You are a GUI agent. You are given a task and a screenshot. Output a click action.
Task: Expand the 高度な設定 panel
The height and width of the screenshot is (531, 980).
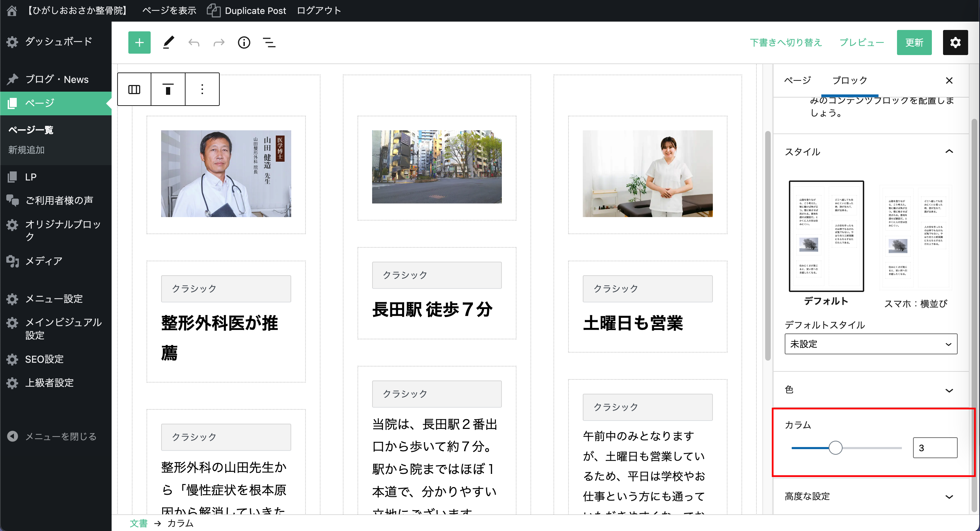(870, 496)
